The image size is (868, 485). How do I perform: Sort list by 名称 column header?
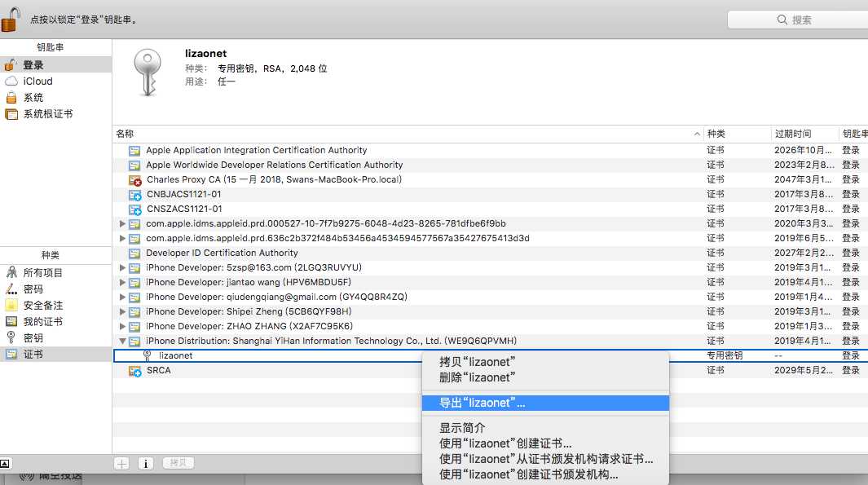[x=408, y=134]
